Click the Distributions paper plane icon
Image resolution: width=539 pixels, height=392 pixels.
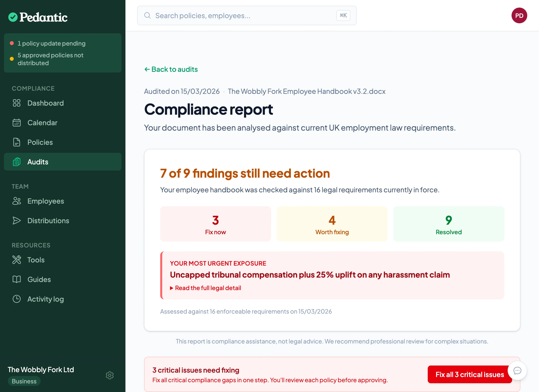coord(16,220)
